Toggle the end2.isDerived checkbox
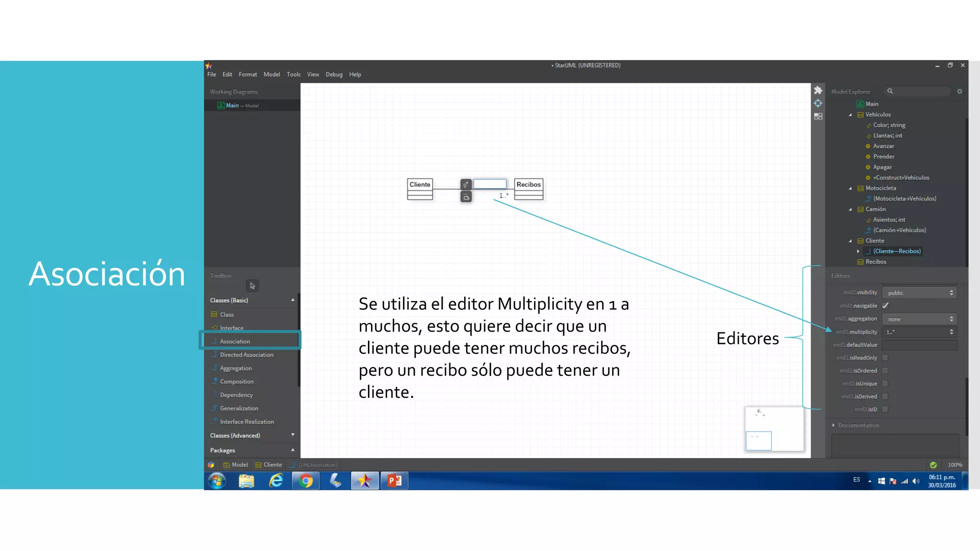This screenshot has height=551, width=980. tap(885, 397)
